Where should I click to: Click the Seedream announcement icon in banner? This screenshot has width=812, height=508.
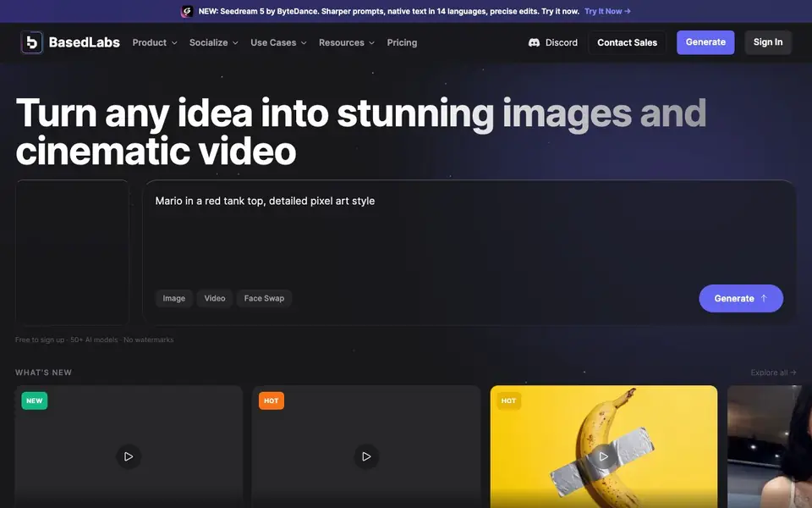coord(187,11)
